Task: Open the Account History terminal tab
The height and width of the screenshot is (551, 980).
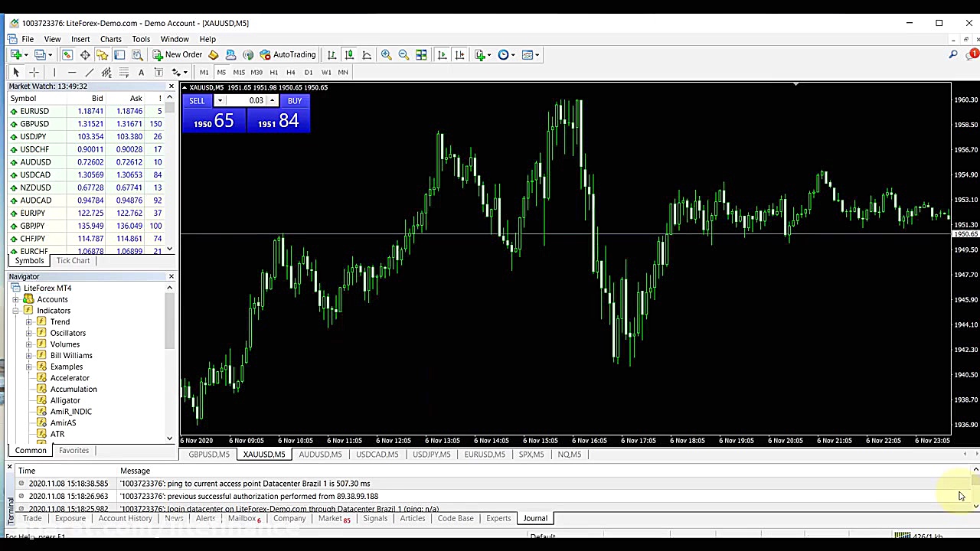Action: (x=126, y=518)
